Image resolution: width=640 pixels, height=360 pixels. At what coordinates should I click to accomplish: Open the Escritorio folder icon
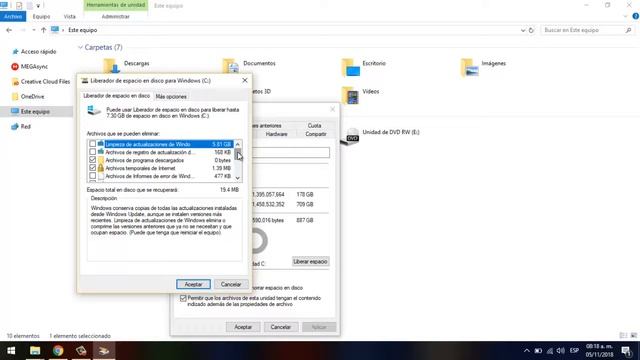pos(351,67)
